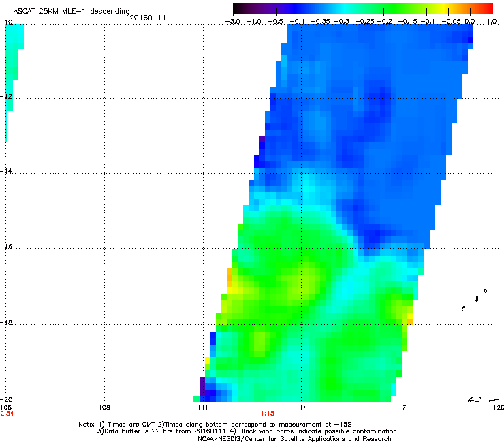Click the -3.0 colorbar label
504x443 pixels.
[233, 22]
